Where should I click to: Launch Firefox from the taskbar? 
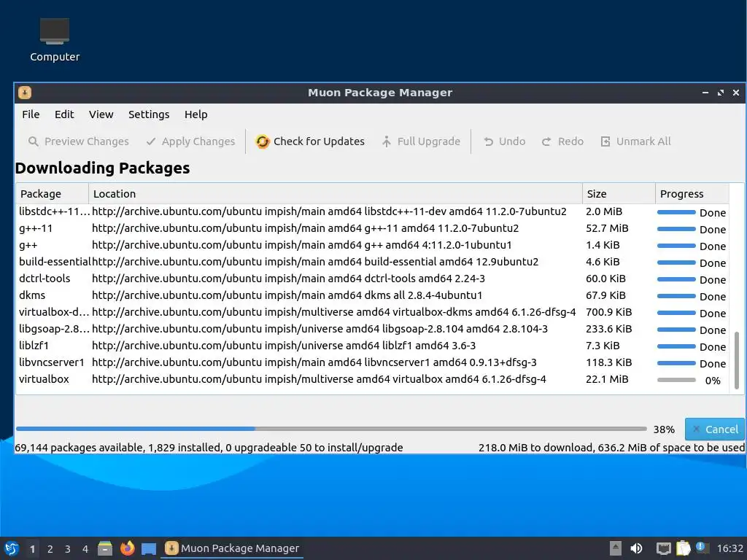(127, 548)
